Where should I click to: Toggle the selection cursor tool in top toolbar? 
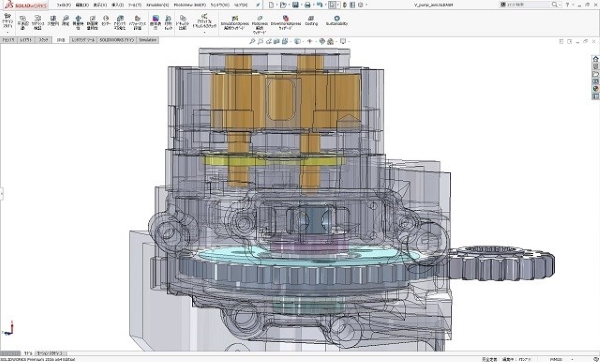tap(332, 5)
